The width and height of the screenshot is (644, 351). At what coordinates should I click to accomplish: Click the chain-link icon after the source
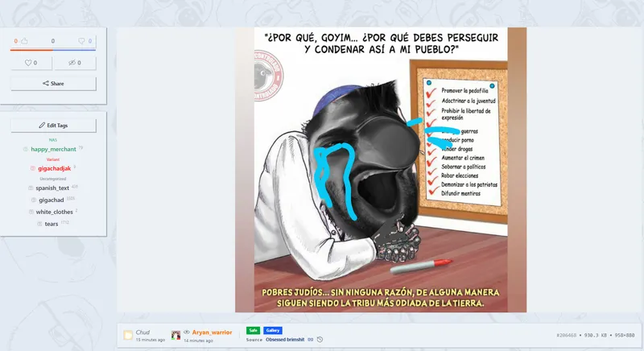coord(311,340)
